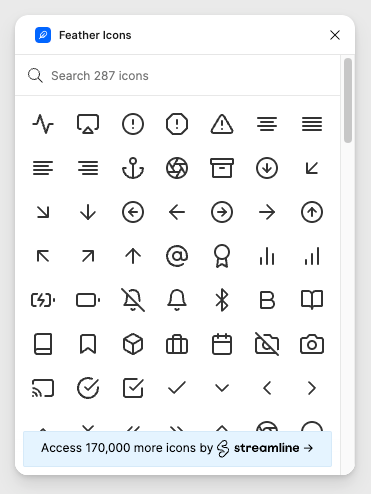The width and height of the screenshot is (371, 494).
Task: Select the award ribbon icon
Action: coord(222,256)
